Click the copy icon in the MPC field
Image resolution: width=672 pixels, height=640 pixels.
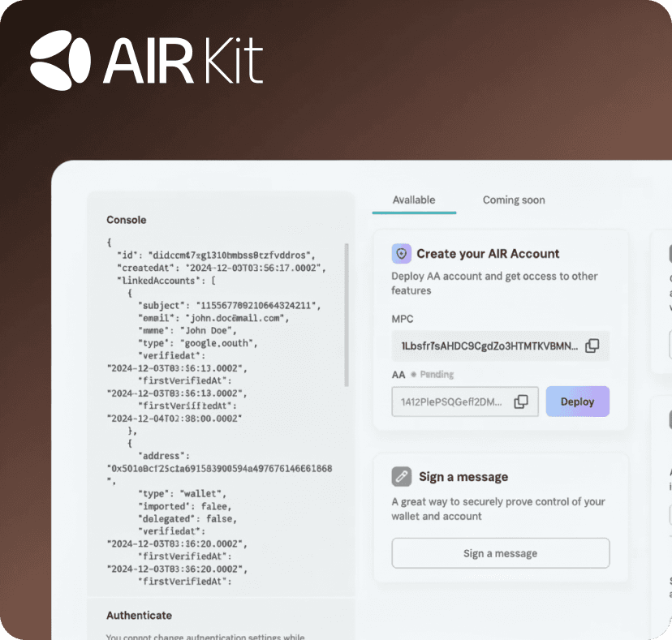point(592,346)
